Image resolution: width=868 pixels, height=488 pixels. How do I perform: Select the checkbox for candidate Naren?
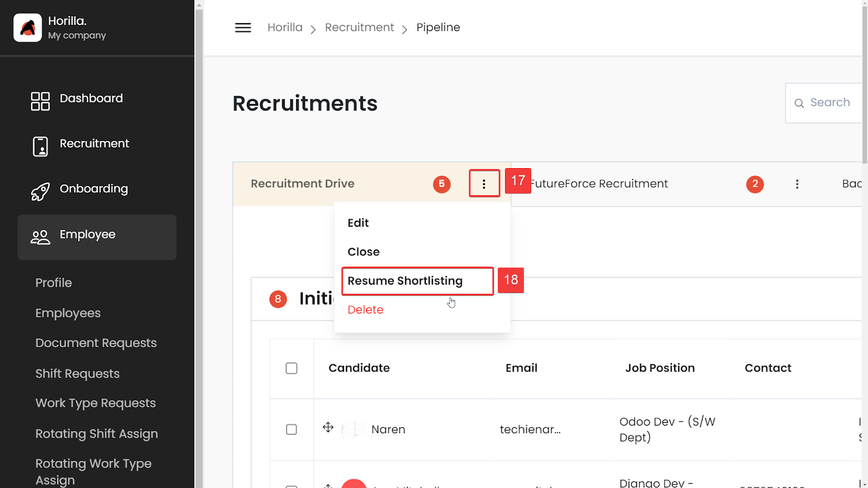tap(291, 429)
